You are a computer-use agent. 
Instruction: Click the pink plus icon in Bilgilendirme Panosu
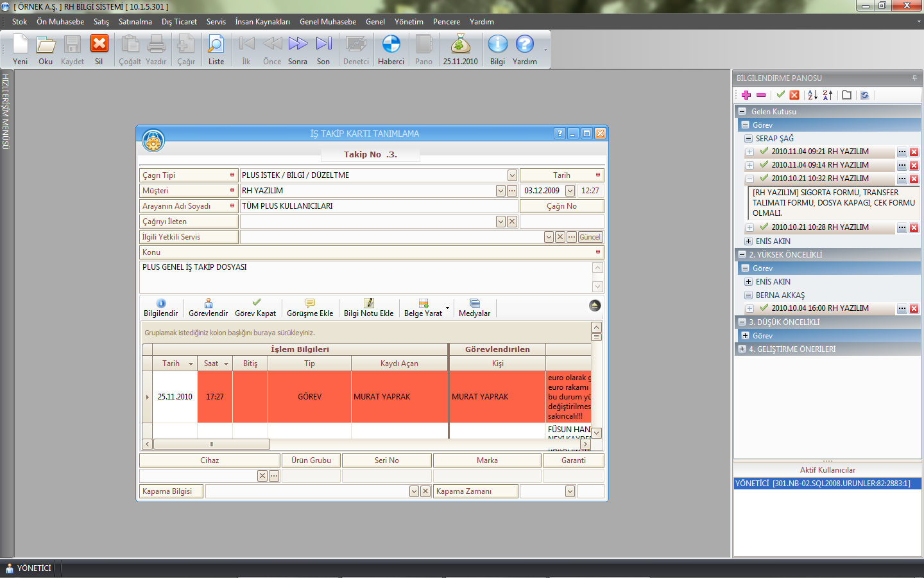click(x=746, y=95)
